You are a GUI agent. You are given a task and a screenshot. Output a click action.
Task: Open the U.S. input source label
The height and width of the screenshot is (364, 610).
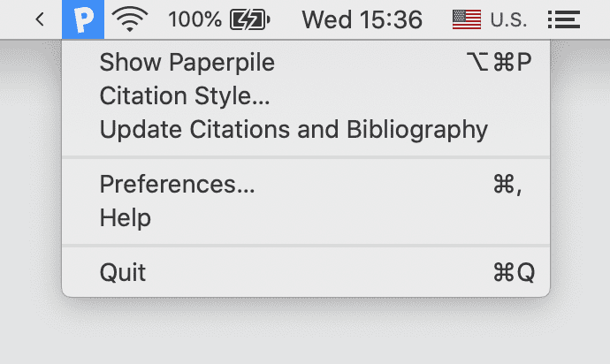pos(507,19)
